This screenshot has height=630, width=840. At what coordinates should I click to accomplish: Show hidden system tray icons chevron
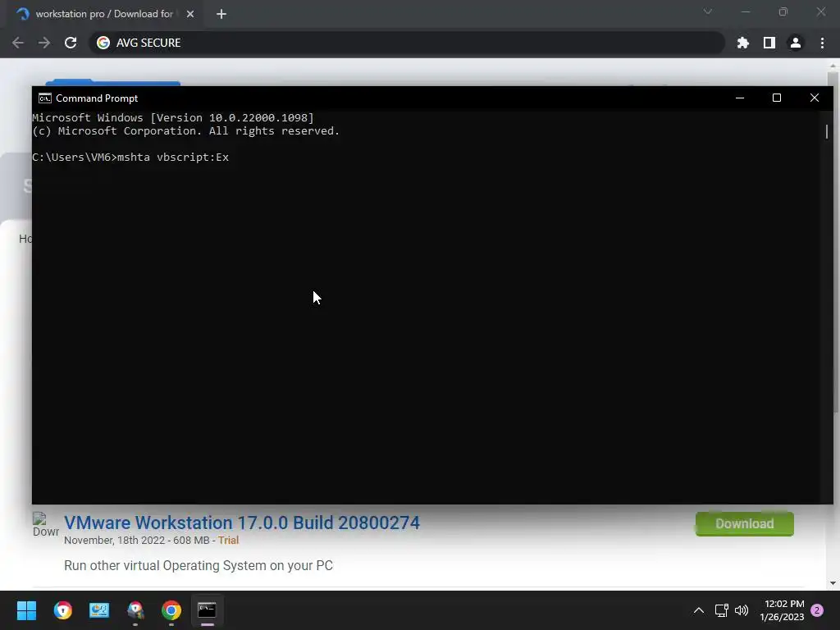[699, 610]
